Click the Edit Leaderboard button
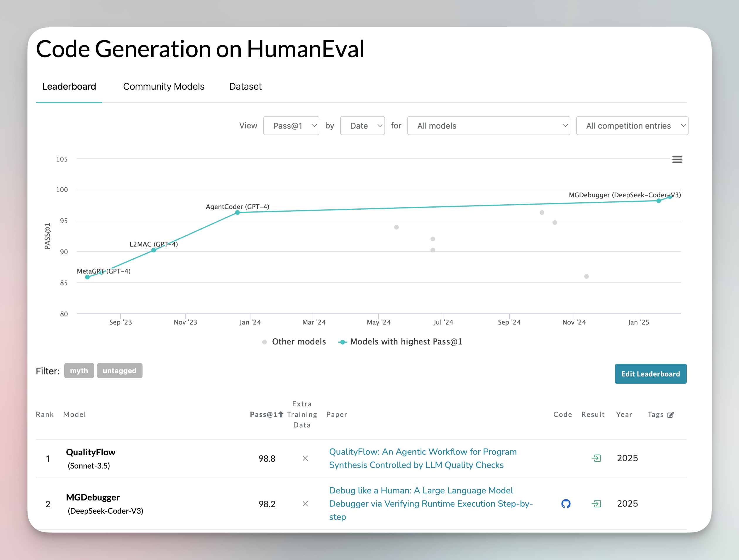739x560 pixels. [650, 374]
